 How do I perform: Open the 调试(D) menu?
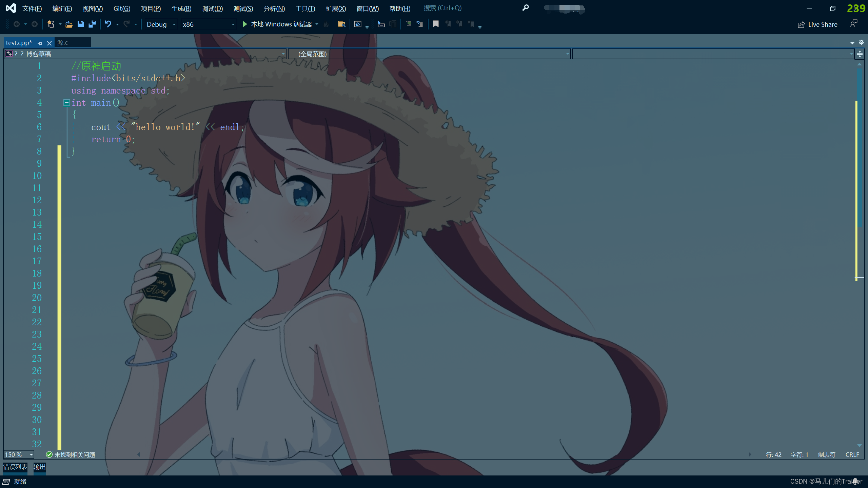point(212,8)
